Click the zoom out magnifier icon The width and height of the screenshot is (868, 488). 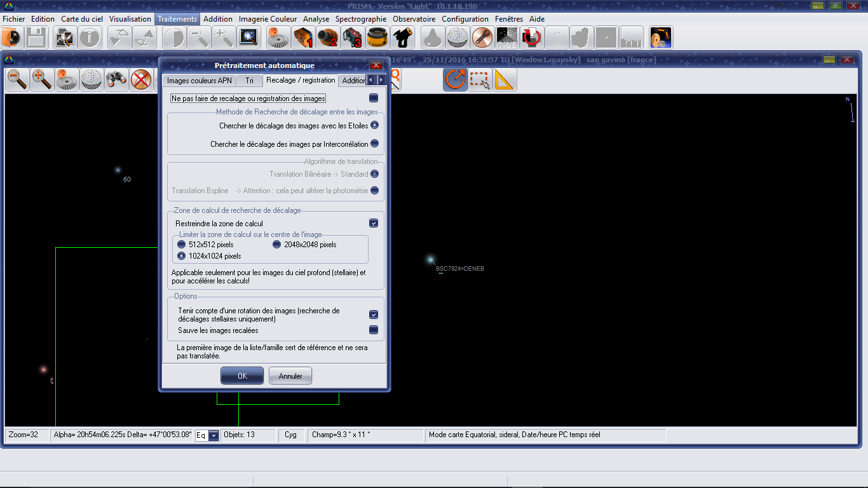coord(17,80)
